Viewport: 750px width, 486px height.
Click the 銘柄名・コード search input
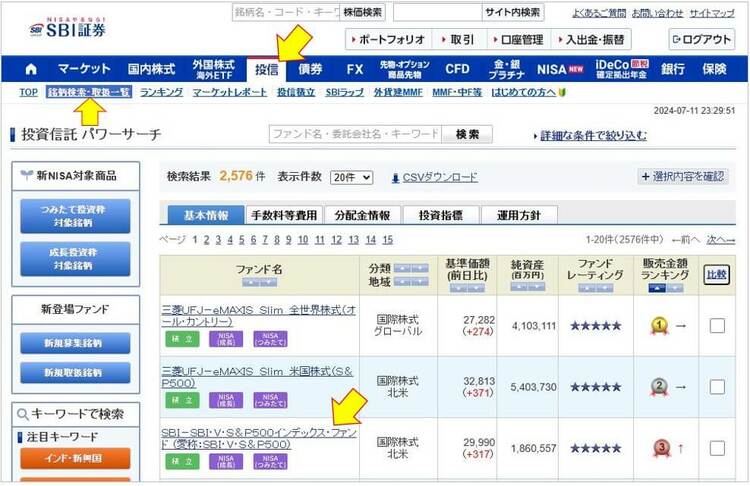tap(286, 12)
